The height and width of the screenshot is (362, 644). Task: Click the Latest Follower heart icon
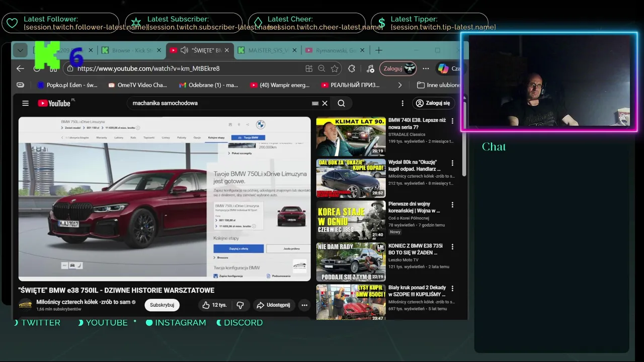12,23
